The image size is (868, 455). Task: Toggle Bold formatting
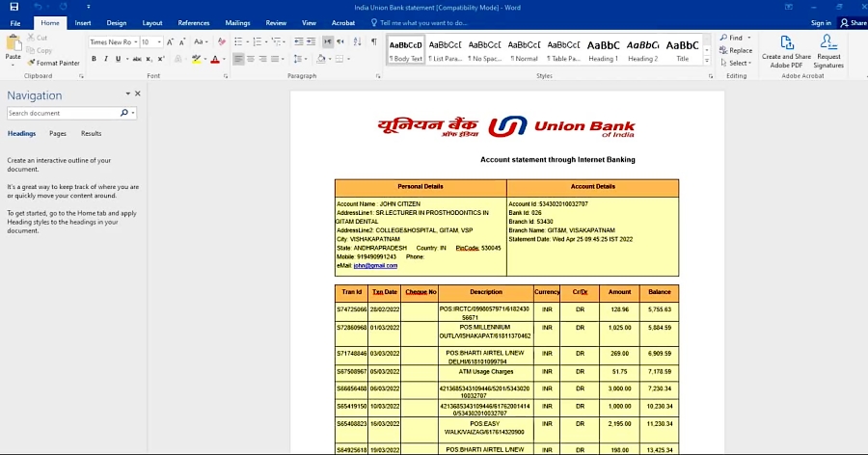[95, 59]
